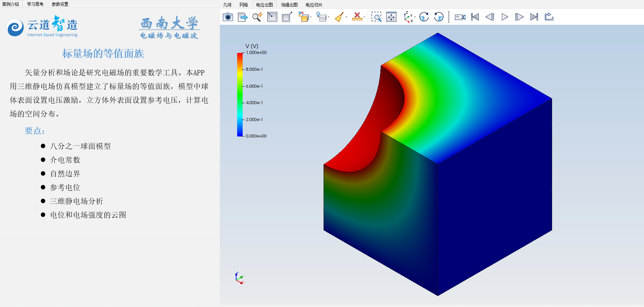Screen dimensions: 644x307
Task: Click the bullet text 八分之一球面模型
Action: (80, 146)
